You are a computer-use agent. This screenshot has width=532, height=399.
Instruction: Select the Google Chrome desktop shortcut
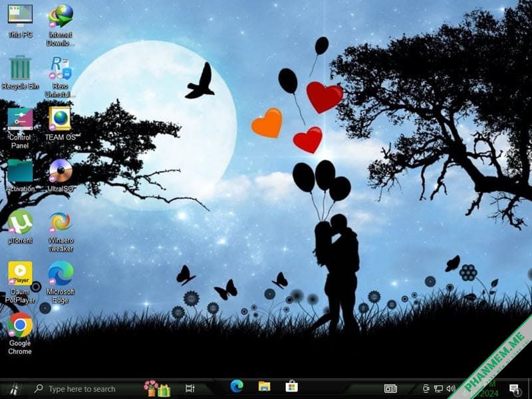tap(20, 334)
